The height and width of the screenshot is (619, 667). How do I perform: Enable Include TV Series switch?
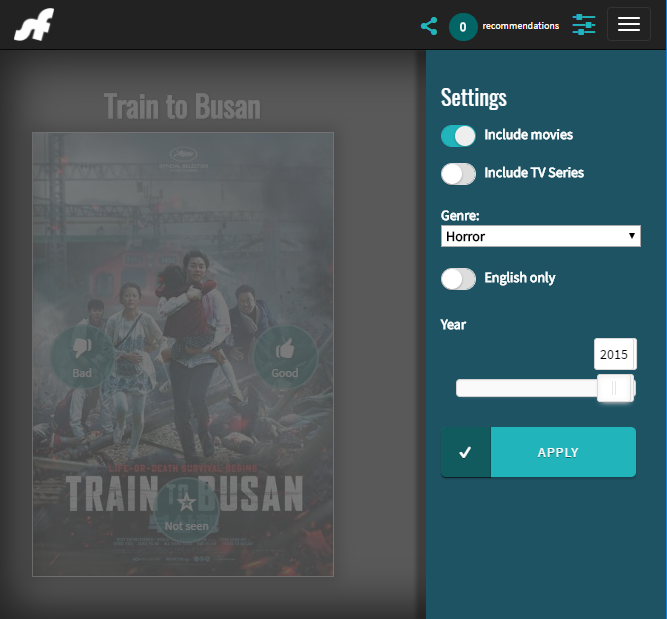(x=458, y=174)
